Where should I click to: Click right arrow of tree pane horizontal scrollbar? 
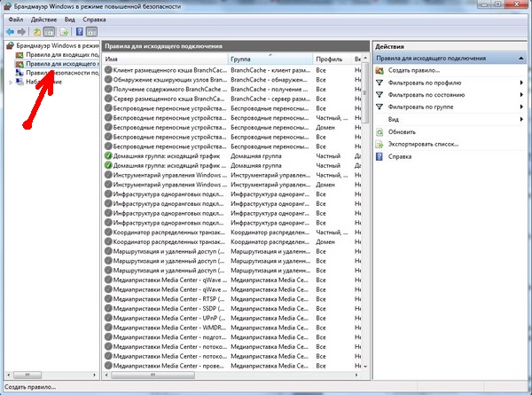coord(94,375)
